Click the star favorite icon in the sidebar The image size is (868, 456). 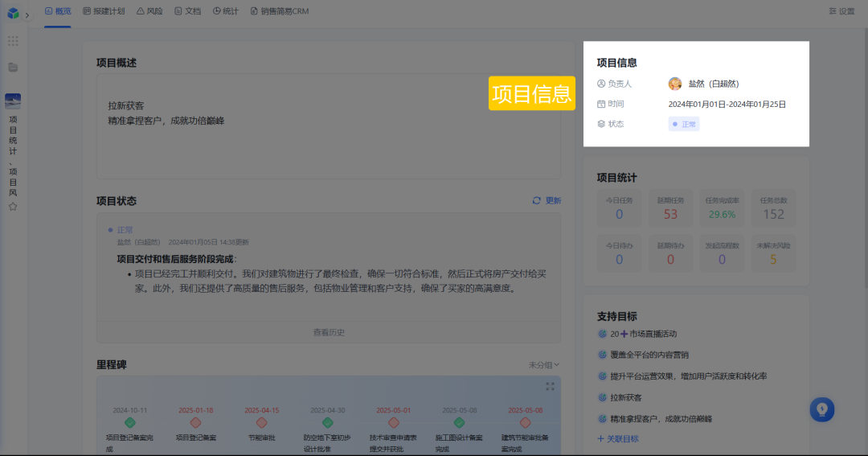[x=13, y=207]
